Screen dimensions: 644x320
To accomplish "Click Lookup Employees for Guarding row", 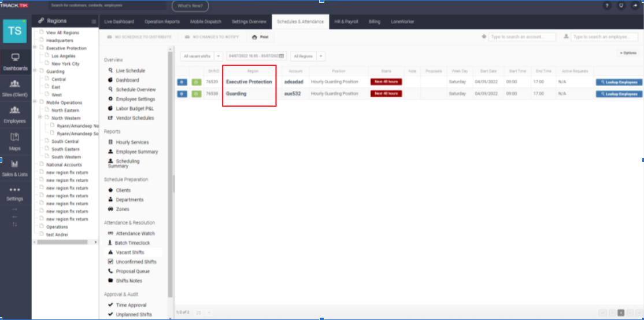I will pyautogui.click(x=619, y=94).
